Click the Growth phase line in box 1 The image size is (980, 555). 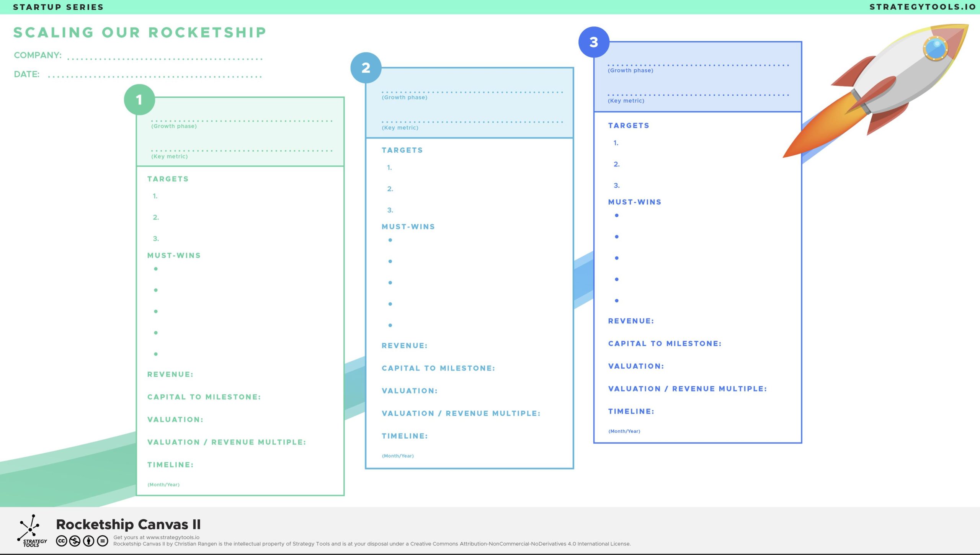coord(242,120)
